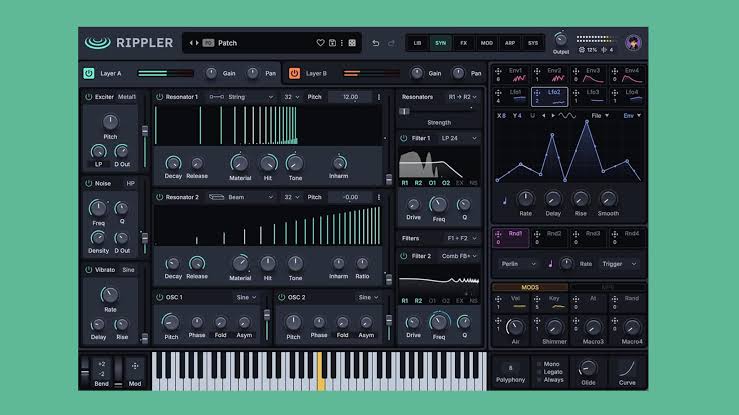Select the Lfo4 slot
This screenshot has width=739, height=415.
click(628, 96)
